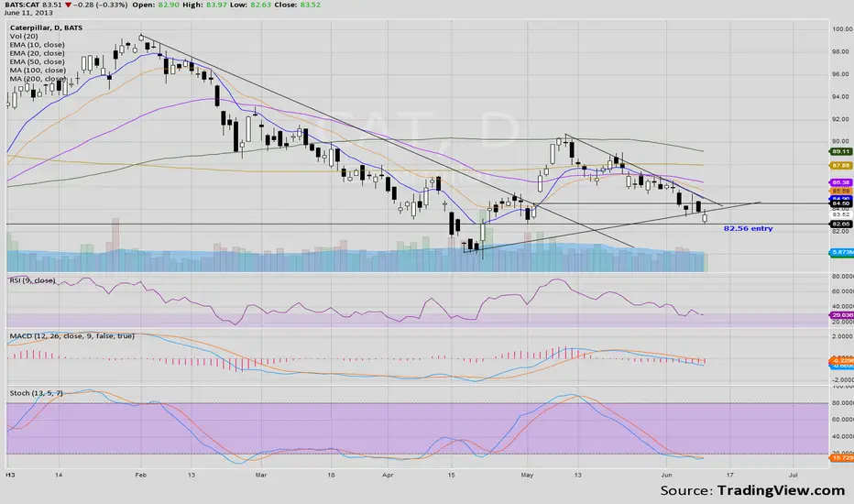
Task: Click the green 89.11 price tag
Action: (x=841, y=151)
